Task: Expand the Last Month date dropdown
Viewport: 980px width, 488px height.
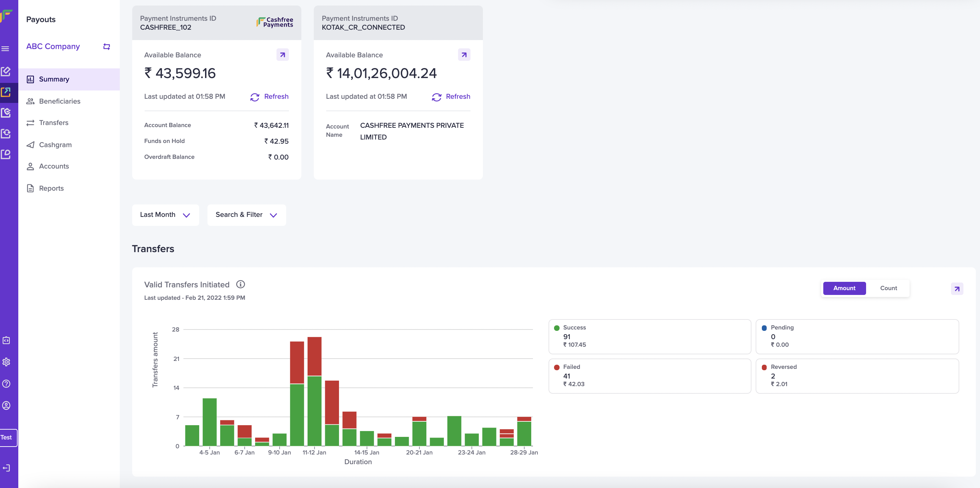Action: 165,215
